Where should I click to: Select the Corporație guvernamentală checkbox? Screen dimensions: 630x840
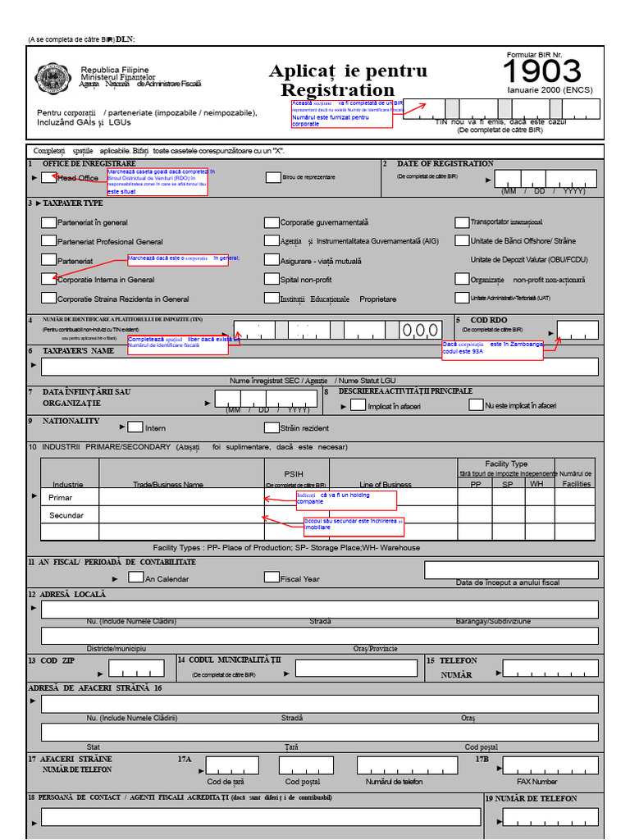pos(272,222)
